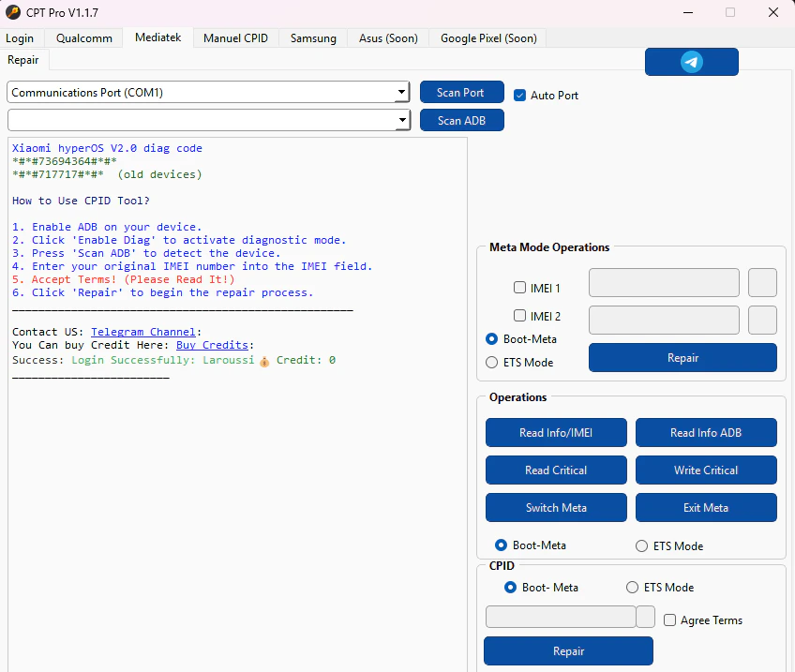Select the Mediatek tab
The height and width of the screenshot is (672, 795).
point(158,37)
